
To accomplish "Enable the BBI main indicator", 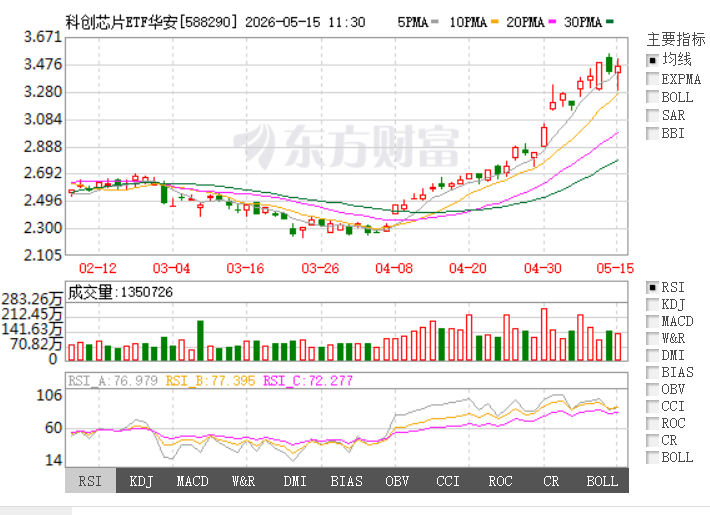I will tap(652, 133).
